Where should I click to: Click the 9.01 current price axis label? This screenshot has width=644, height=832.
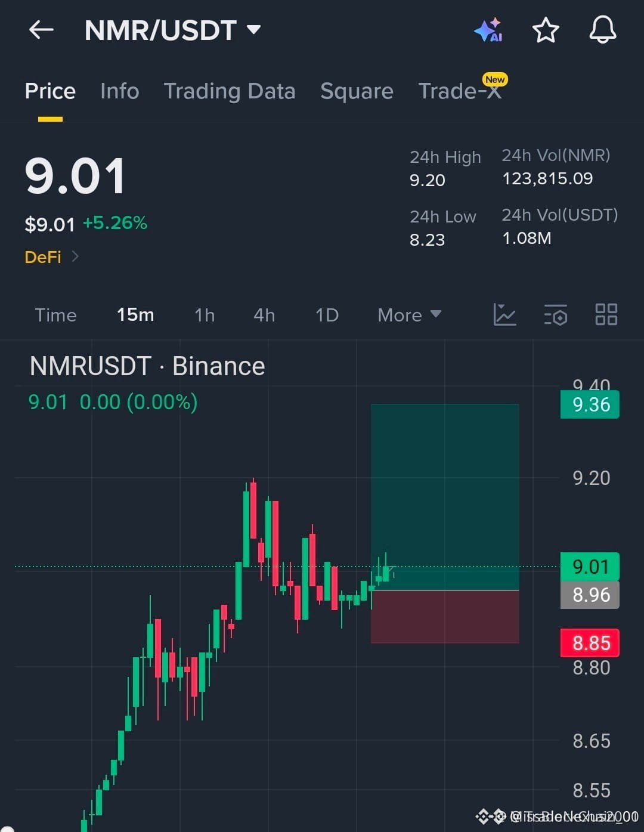click(x=590, y=567)
